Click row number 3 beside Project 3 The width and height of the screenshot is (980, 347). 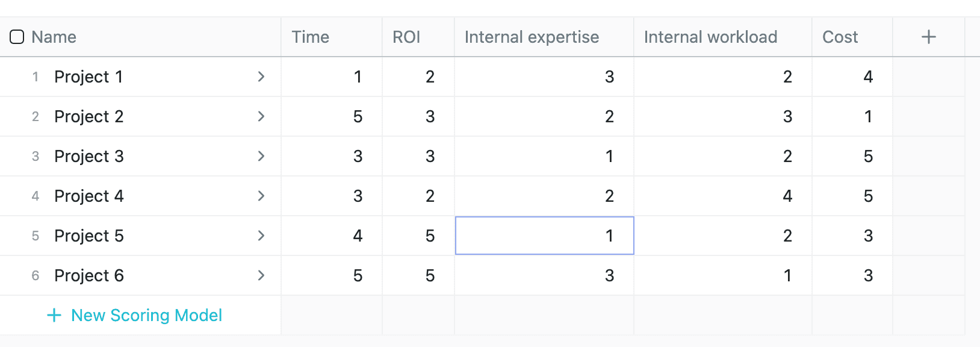coord(35,156)
